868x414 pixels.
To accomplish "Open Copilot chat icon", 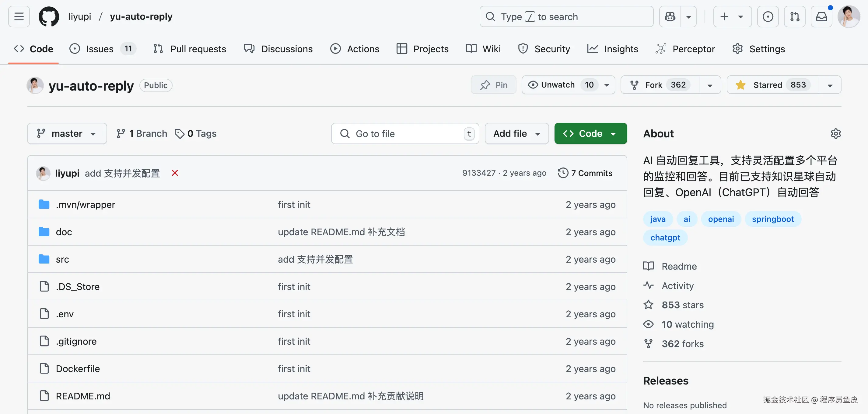I will coord(670,16).
